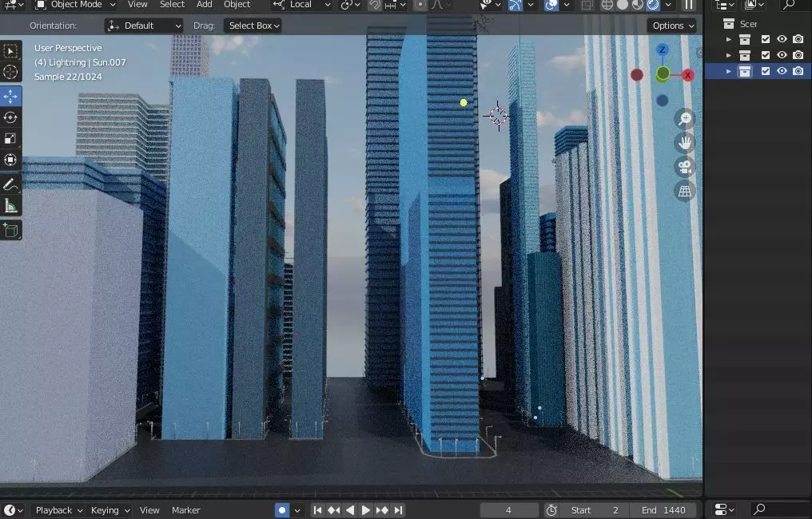This screenshot has width=812, height=519.
Task: Open the Object menu
Action: pos(237,5)
